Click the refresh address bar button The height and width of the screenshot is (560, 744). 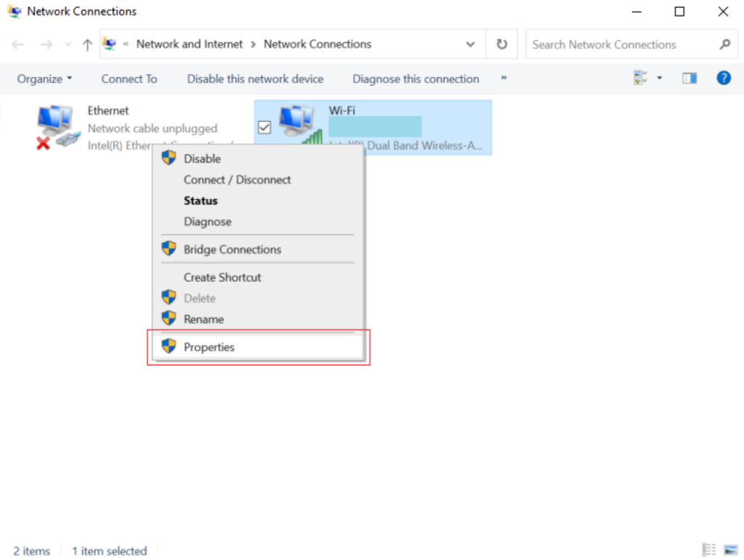point(501,44)
